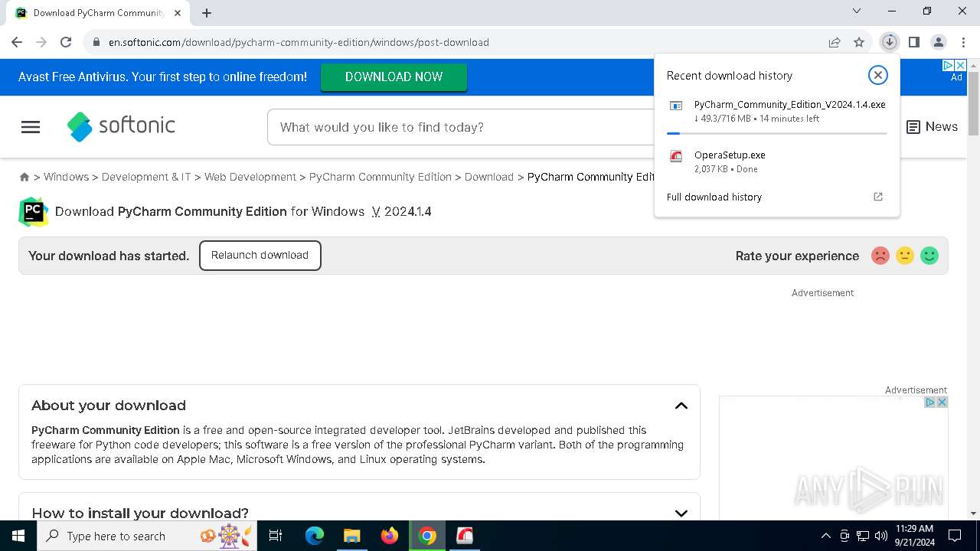Select the OperaSetup.exe download entry
This screenshot has width=980, height=551.
pyautogui.click(x=777, y=161)
